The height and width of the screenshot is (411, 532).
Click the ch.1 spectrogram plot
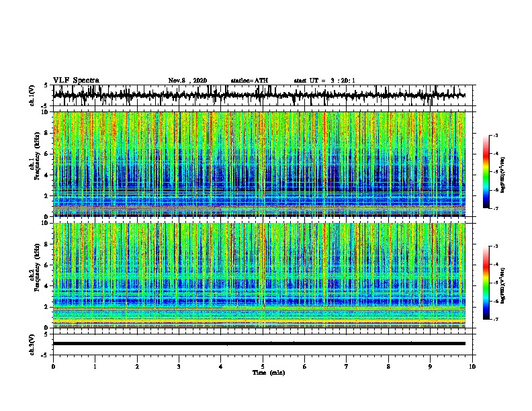(x=259, y=164)
